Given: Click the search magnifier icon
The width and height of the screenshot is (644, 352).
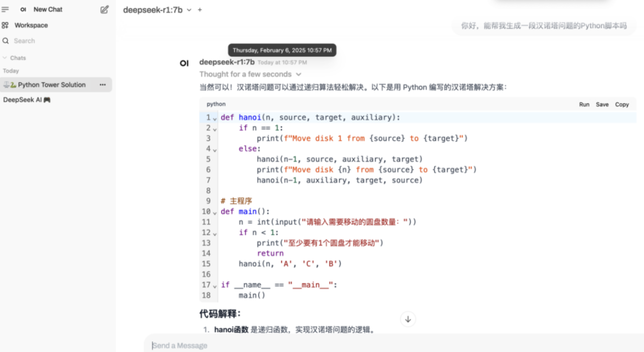Looking at the screenshot, I should (x=6, y=41).
